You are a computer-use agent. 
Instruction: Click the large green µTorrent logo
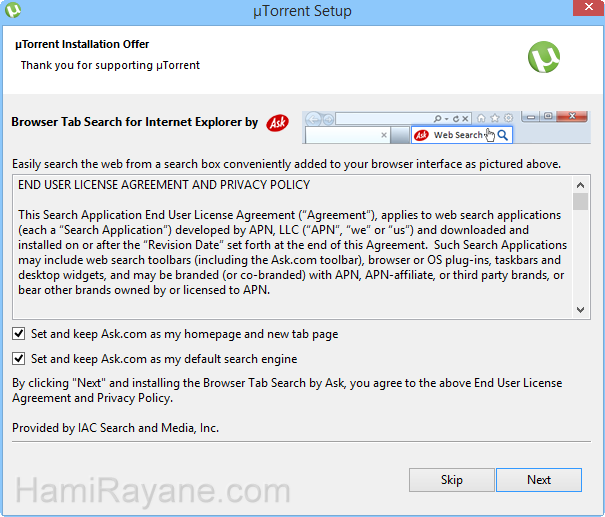pos(544,57)
